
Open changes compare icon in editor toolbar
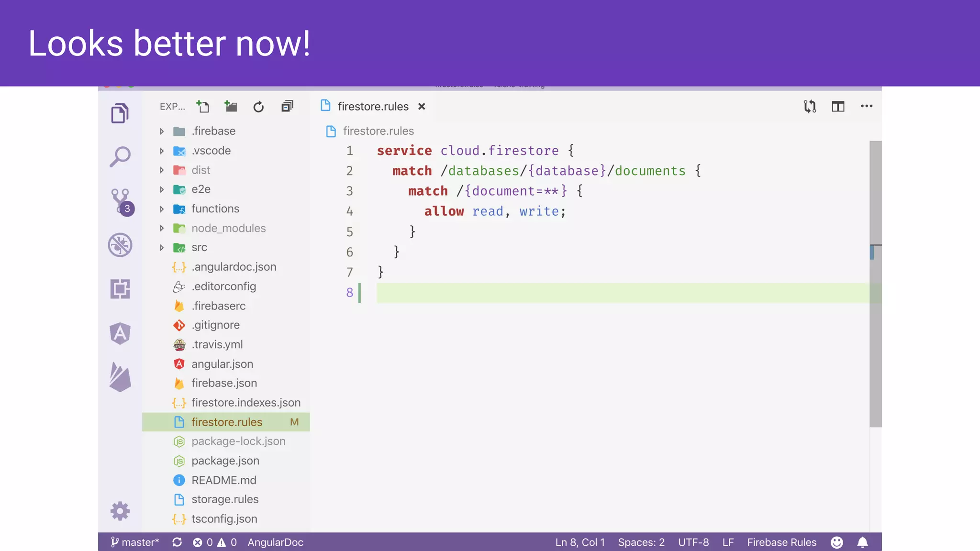pos(810,106)
